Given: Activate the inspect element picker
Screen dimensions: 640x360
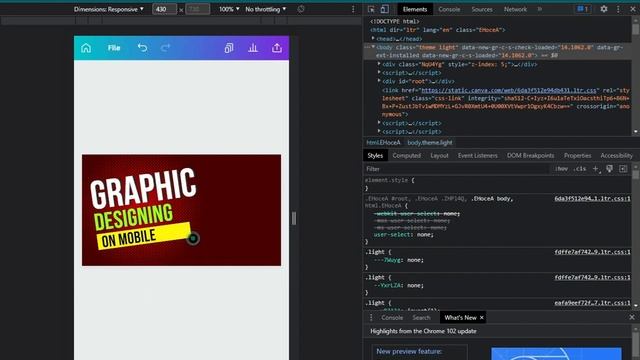Looking at the screenshot, I should pyautogui.click(x=371, y=9).
